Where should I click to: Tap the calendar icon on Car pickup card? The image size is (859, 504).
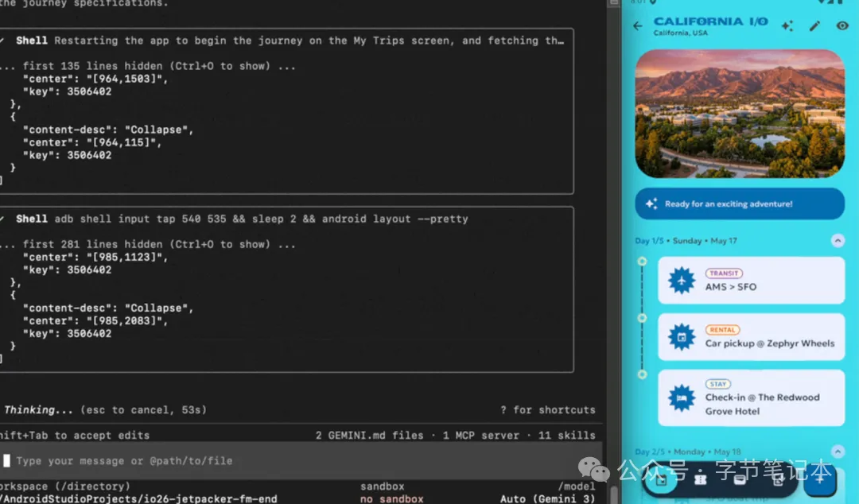(x=682, y=337)
